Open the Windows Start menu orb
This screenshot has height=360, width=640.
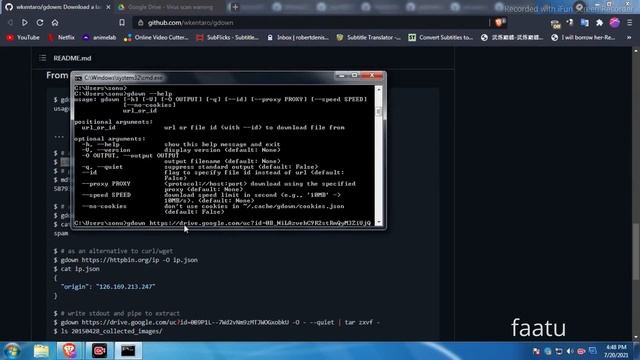tap(12, 351)
